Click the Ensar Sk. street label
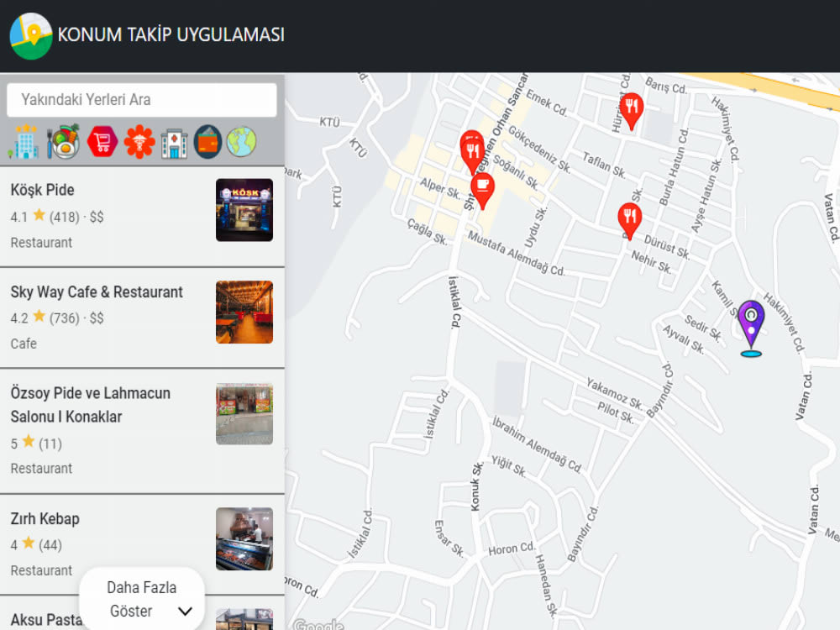Viewport: 840px width, 630px height. click(449, 538)
